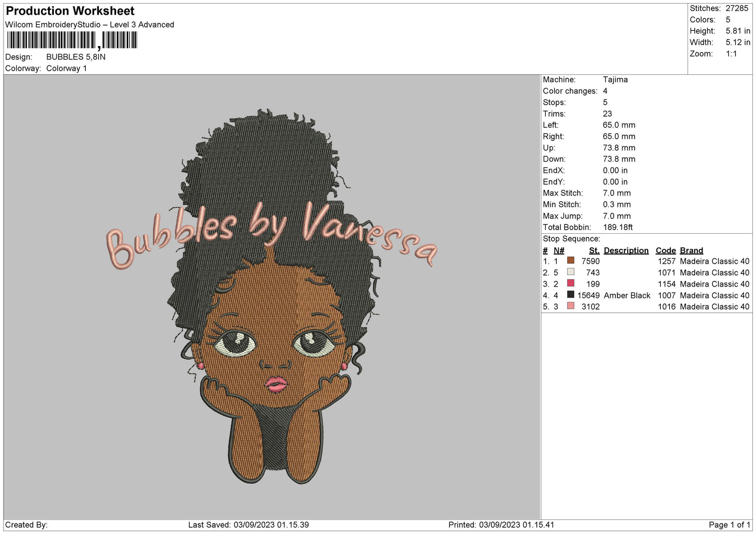Click the 'Max Stitch:' value 7.0 mm
756x534 pixels.
[x=617, y=193]
